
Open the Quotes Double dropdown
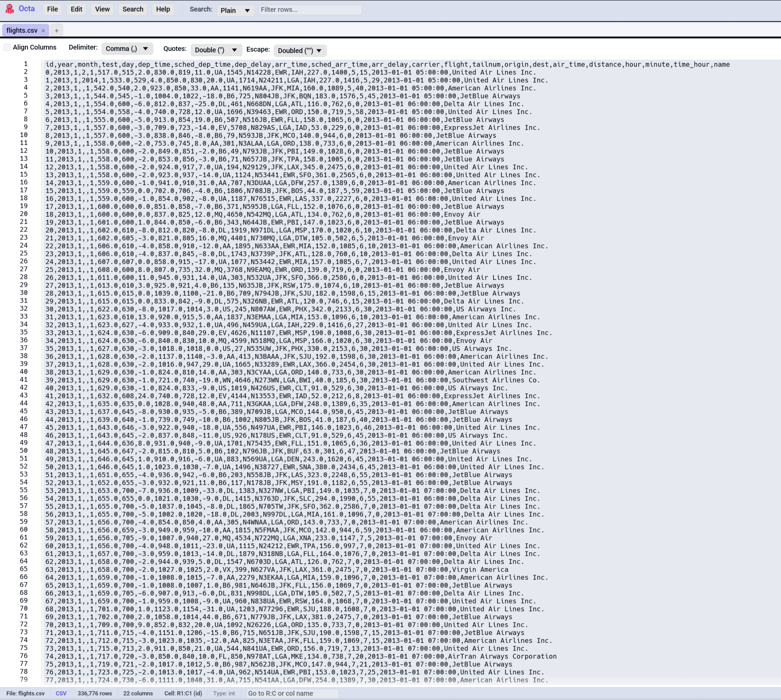coord(216,50)
